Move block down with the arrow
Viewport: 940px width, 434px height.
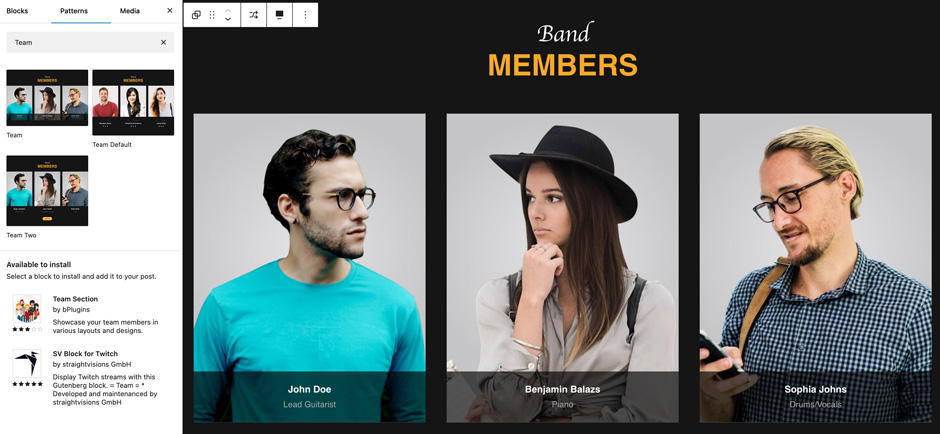coord(228,20)
